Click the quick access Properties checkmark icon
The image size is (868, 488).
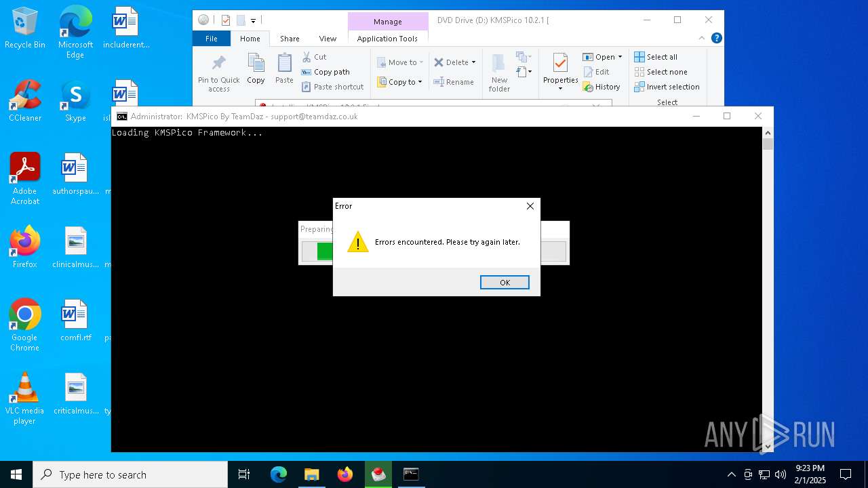[x=226, y=20]
